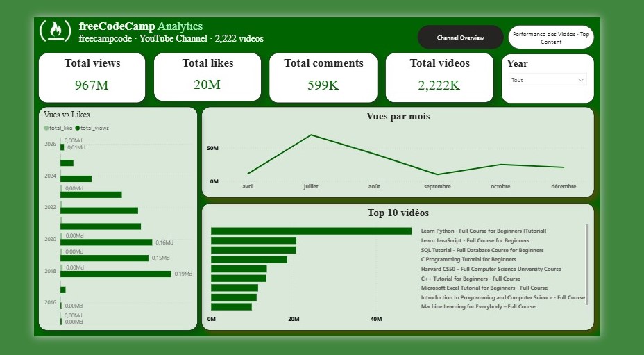Screen dimensions: 644x355
Task: Select Introduction to Programming and Computer Science label
Action: (502, 297)
